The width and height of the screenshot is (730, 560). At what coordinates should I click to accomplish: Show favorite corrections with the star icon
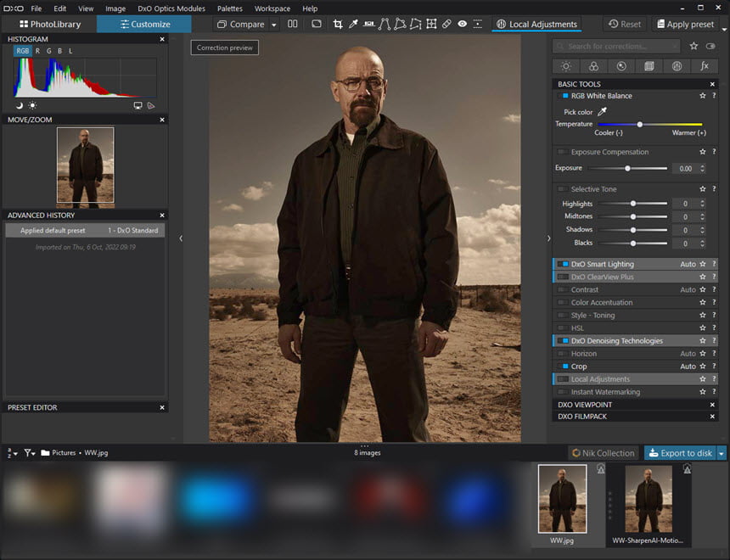pos(693,46)
